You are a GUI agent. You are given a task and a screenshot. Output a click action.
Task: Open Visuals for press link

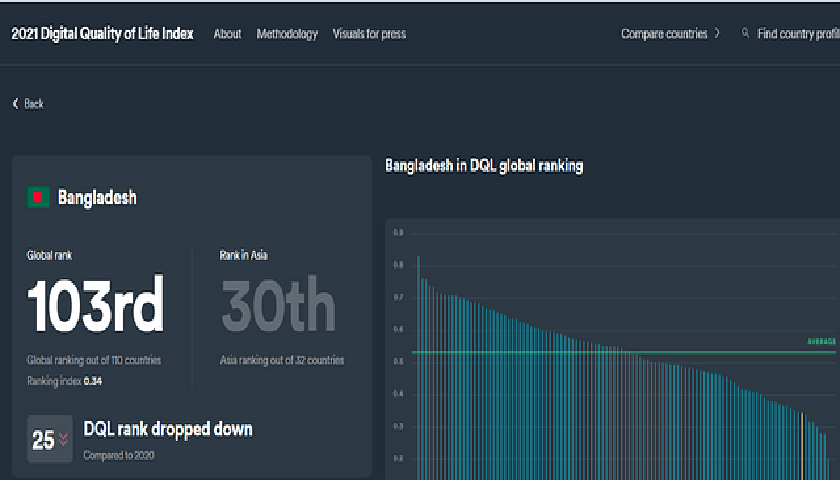369,34
